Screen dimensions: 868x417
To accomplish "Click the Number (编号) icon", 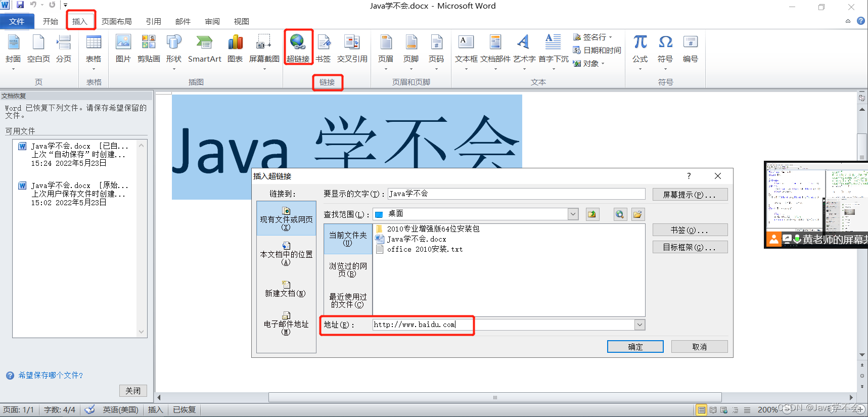I will (691, 42).
